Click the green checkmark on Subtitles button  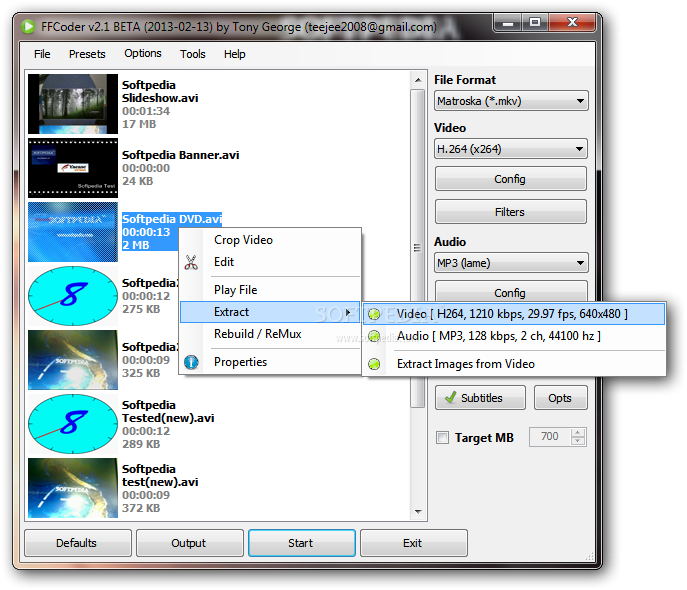450,397
